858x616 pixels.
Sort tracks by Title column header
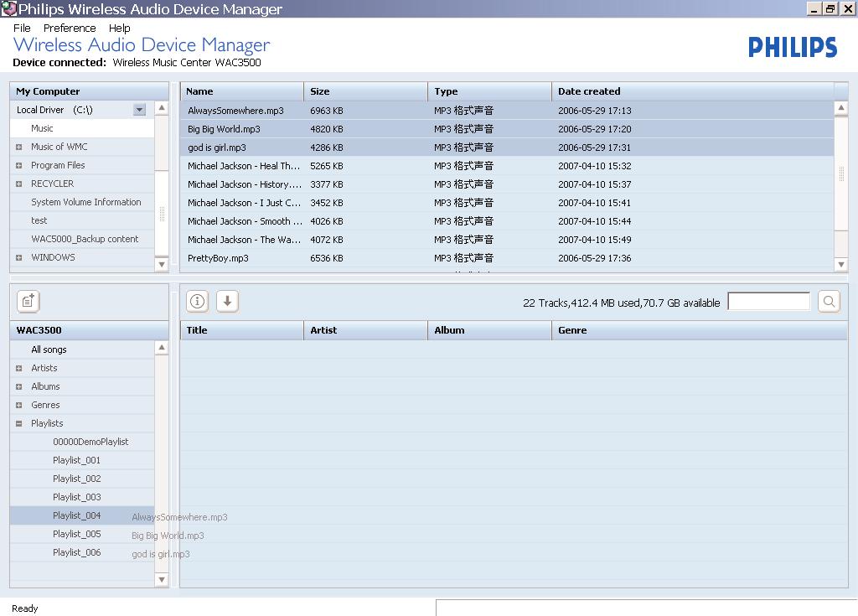point(242,330)
